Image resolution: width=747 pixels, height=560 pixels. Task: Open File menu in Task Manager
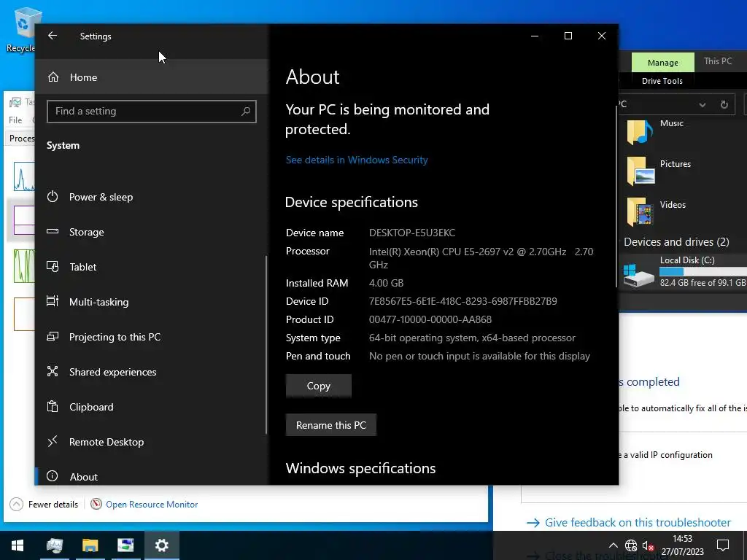tap(15, 120)
